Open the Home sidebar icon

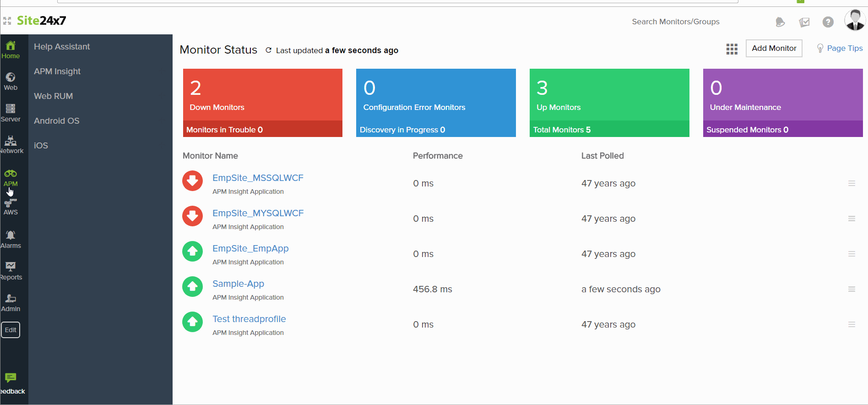coord(11,49)
